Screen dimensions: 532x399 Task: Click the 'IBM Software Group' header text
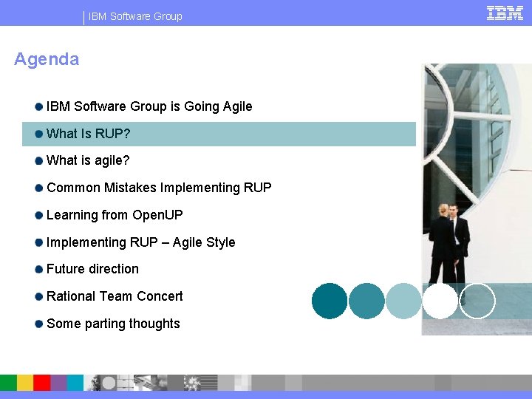[x=135, y=16]
